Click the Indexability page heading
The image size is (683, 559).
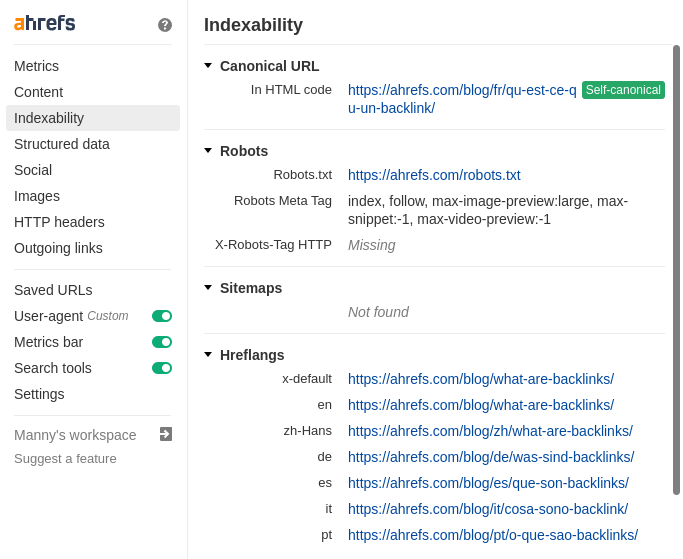point(253,25)
